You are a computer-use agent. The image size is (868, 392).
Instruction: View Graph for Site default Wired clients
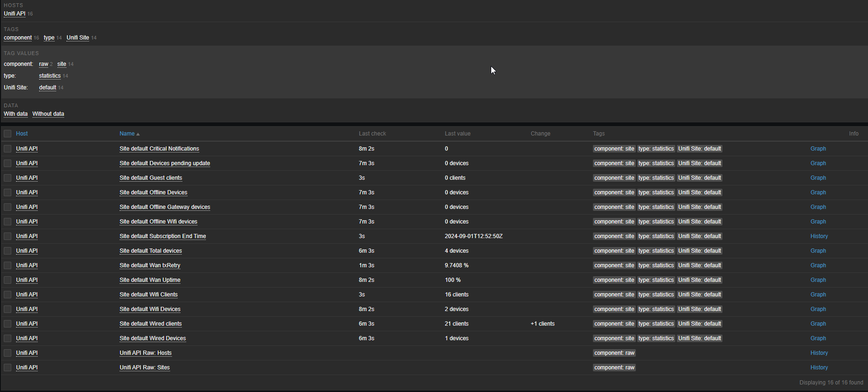tap(818, 324)
